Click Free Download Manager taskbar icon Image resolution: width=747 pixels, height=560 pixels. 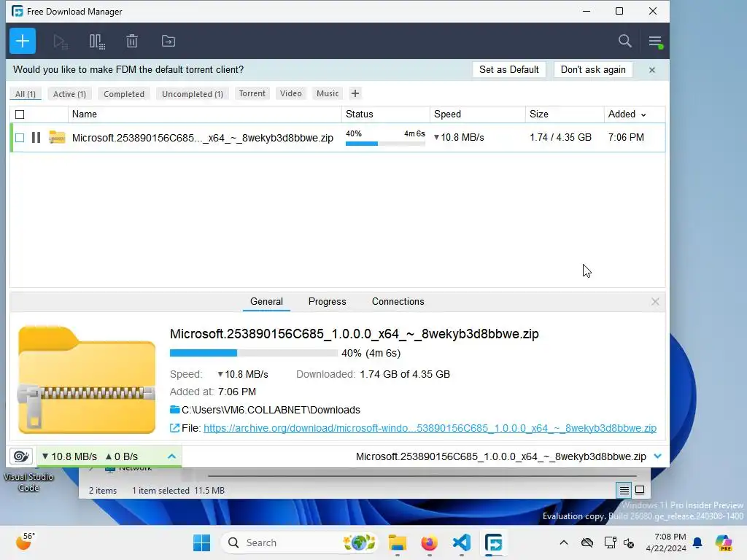coord(494,542)
